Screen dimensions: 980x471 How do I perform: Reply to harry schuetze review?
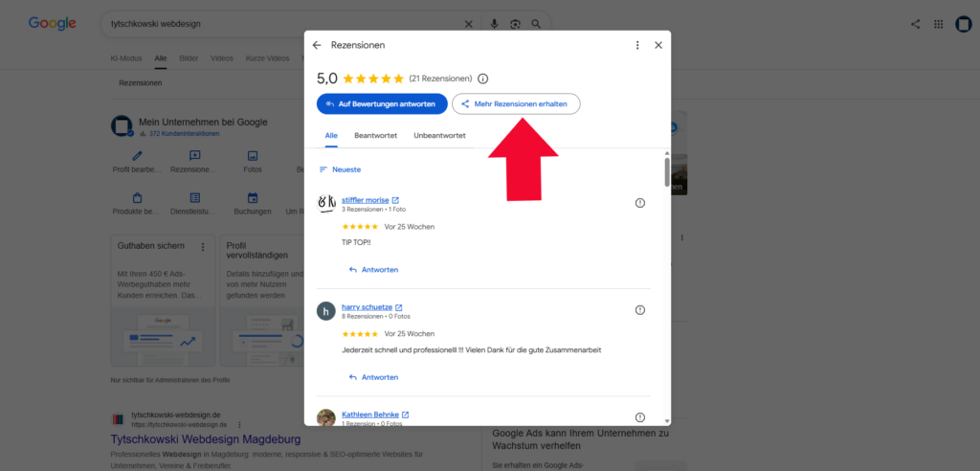[373, 377]
